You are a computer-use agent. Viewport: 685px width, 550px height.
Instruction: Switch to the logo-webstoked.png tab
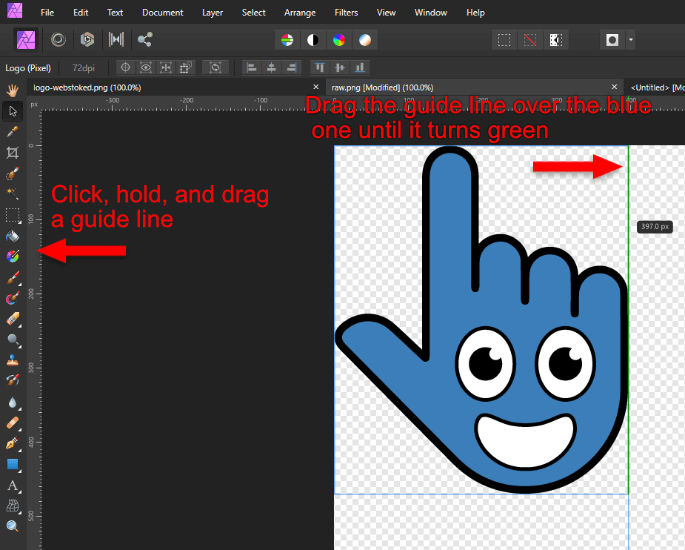coord(88,88)
